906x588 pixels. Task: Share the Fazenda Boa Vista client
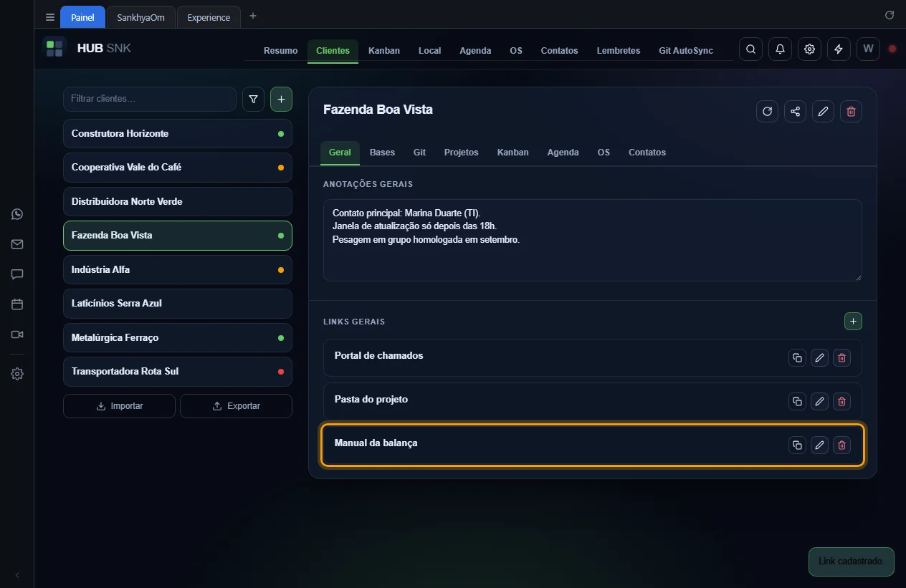[795, 111]
